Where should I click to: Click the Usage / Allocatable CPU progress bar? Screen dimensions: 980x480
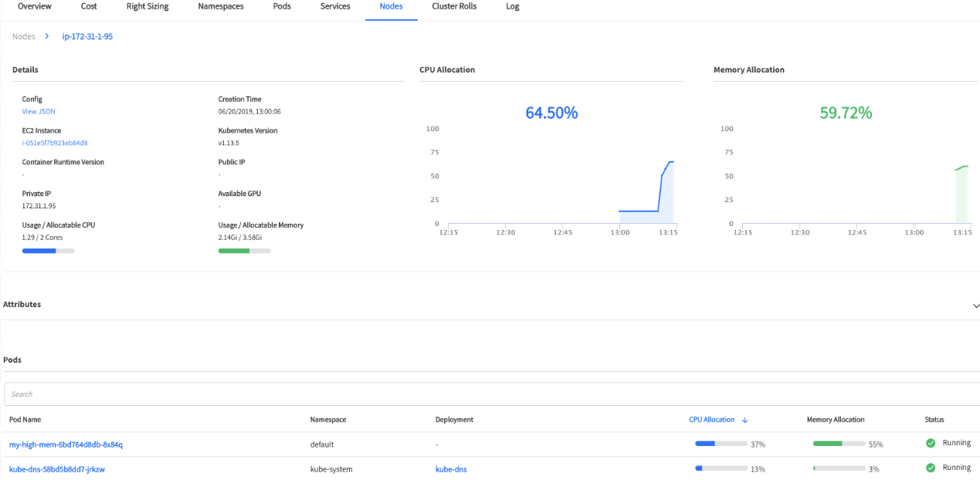tap(48, 251)
